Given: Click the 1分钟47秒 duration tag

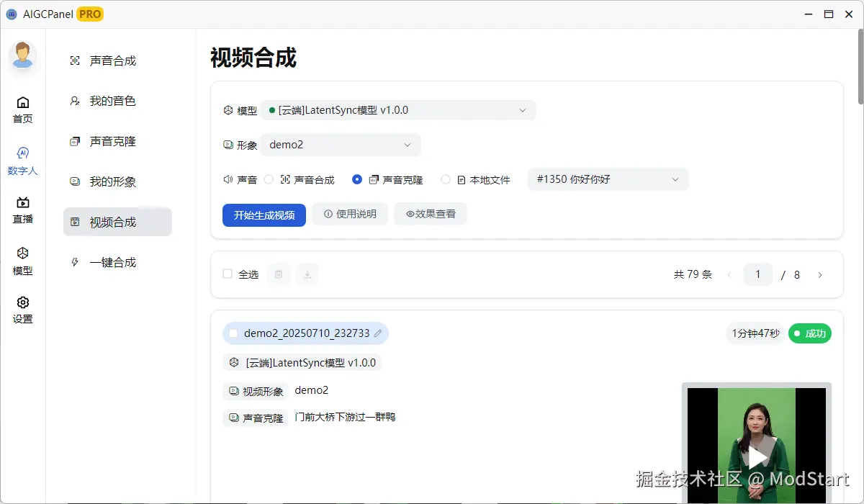Looking at the screenshot, I should (x=755, y=333).
